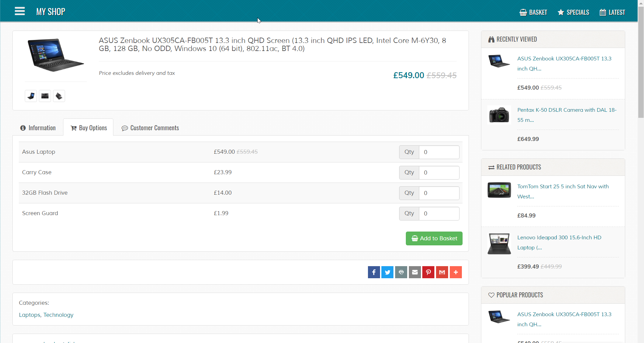Screen dimensions: 644x343
Task: Click the 32GB Flash Drive row label
Action: pyautogui.click(x=45, y=193)
